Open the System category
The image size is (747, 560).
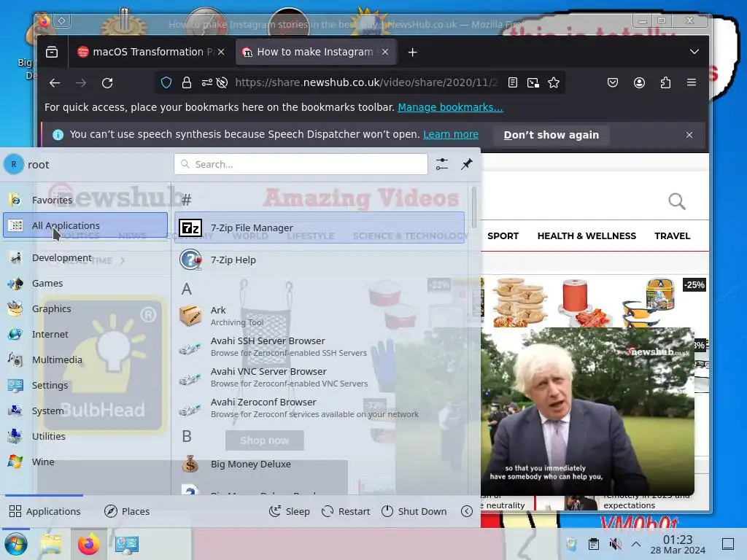(85, 411)
